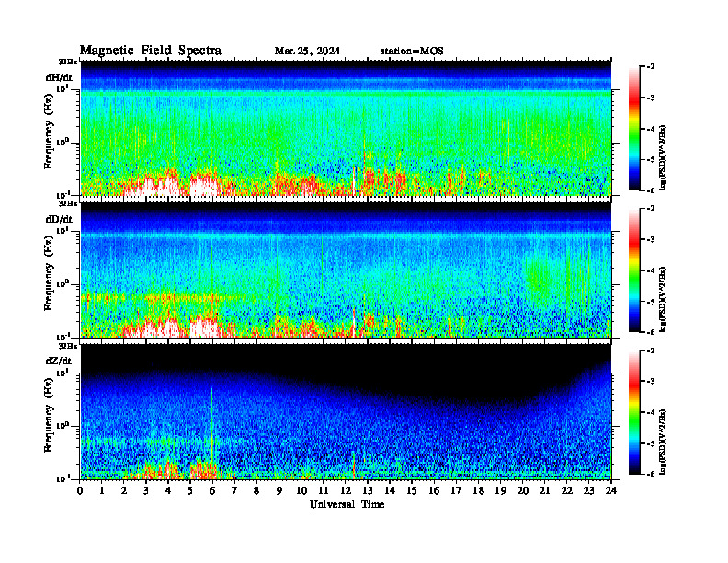The image size is (728, 563).
Task: Click the hour 15 tick label
Action: pos(413,490)
